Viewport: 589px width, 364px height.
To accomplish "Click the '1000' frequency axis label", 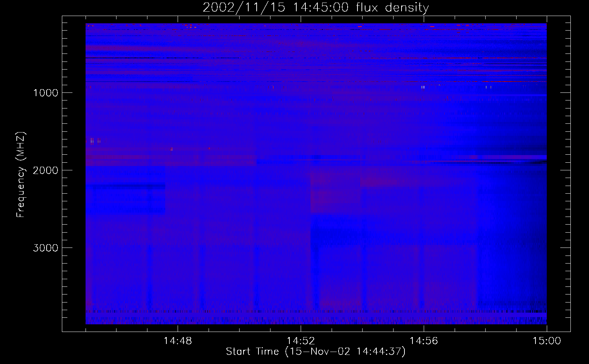I will point(46,93).
